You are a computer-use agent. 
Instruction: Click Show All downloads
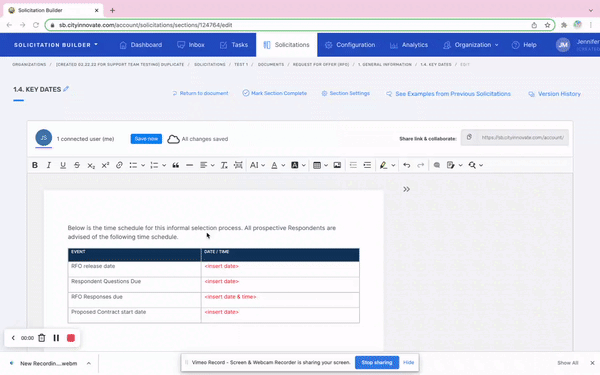567,363
